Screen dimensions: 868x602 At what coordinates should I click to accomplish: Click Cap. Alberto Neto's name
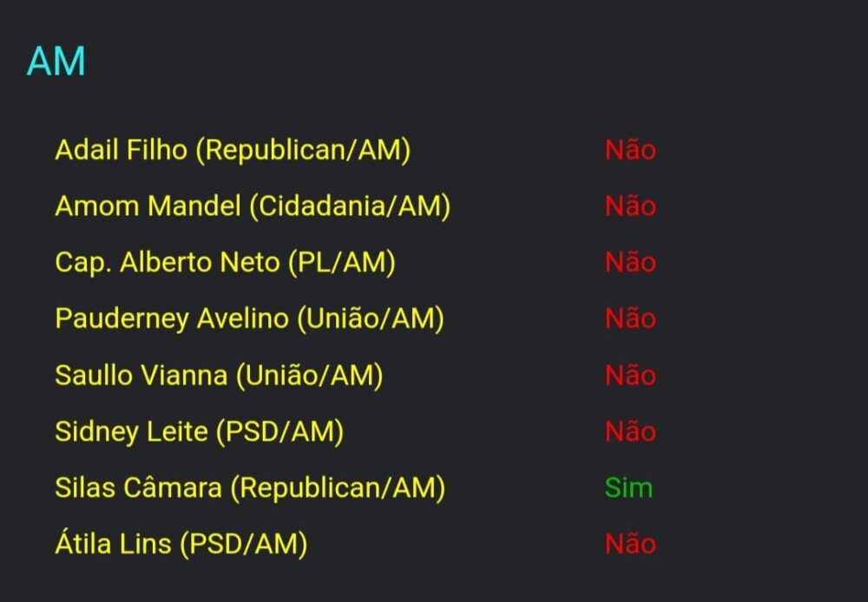168,263
